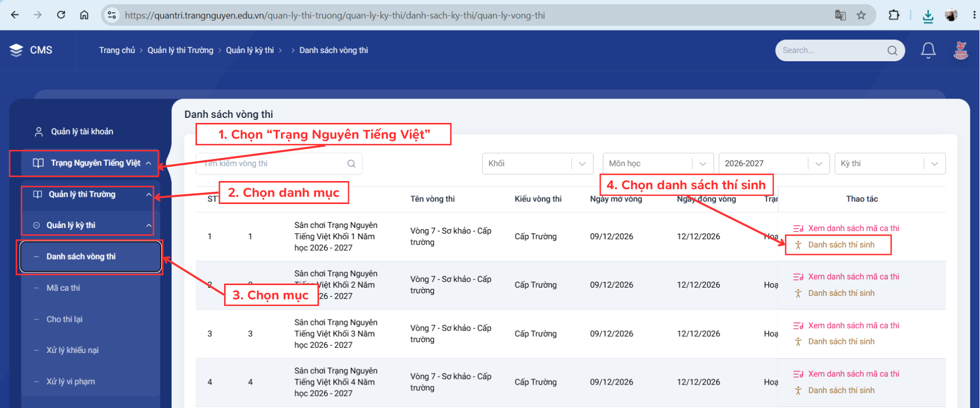Go to Trang chủ breadcrumb
Screen dimensions: 980x408
pyautogui.click(x=117, y=50)
